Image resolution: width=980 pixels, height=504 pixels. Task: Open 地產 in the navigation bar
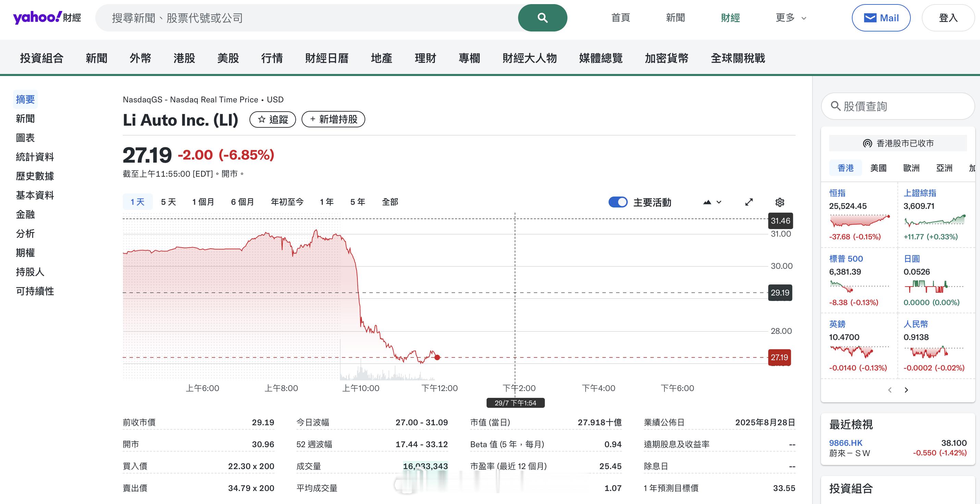(382, 58)
